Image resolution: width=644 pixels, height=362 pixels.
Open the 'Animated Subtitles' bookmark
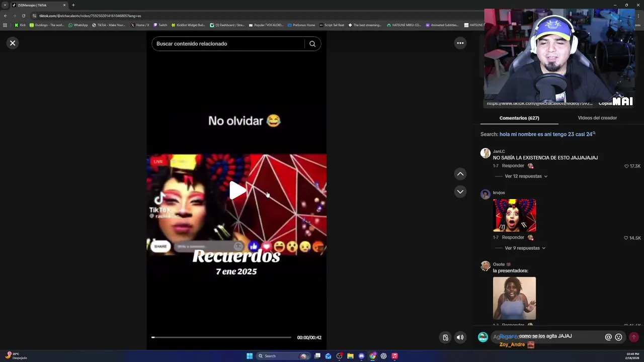(x=442, y=25)
